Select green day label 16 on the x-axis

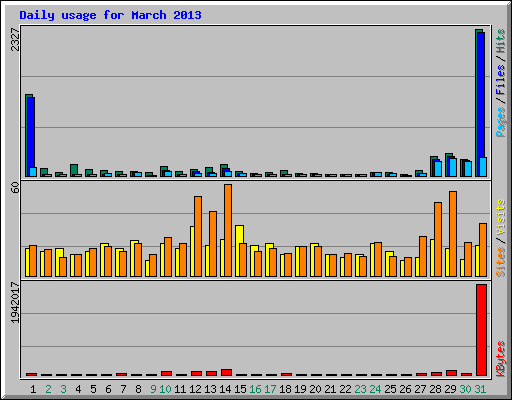click(255, 389)
